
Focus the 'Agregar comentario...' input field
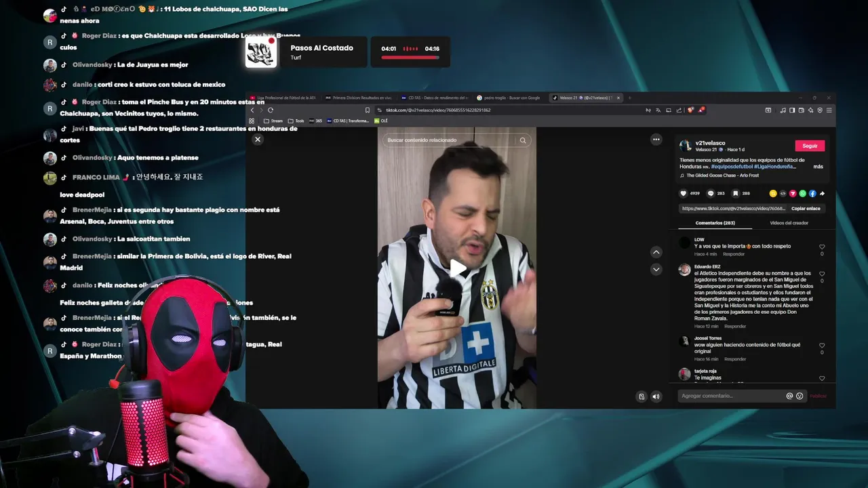(732, 396)
